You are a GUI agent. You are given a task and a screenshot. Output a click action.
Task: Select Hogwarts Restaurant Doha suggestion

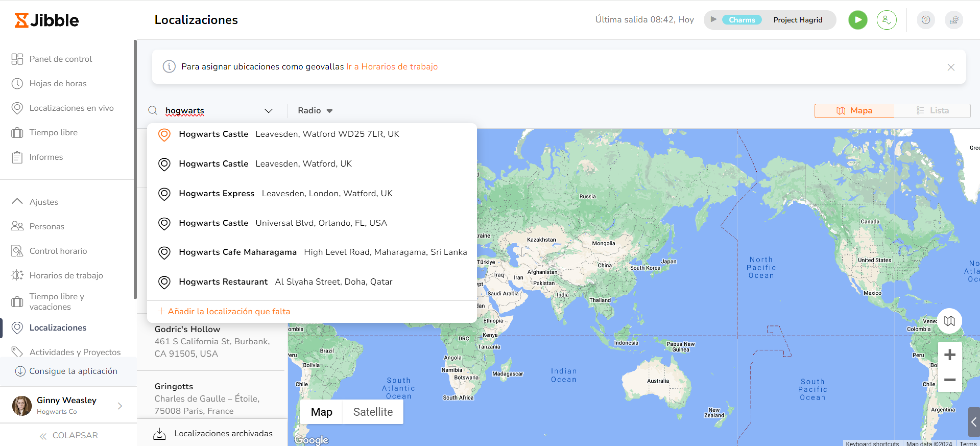click(x=312, y=282)
